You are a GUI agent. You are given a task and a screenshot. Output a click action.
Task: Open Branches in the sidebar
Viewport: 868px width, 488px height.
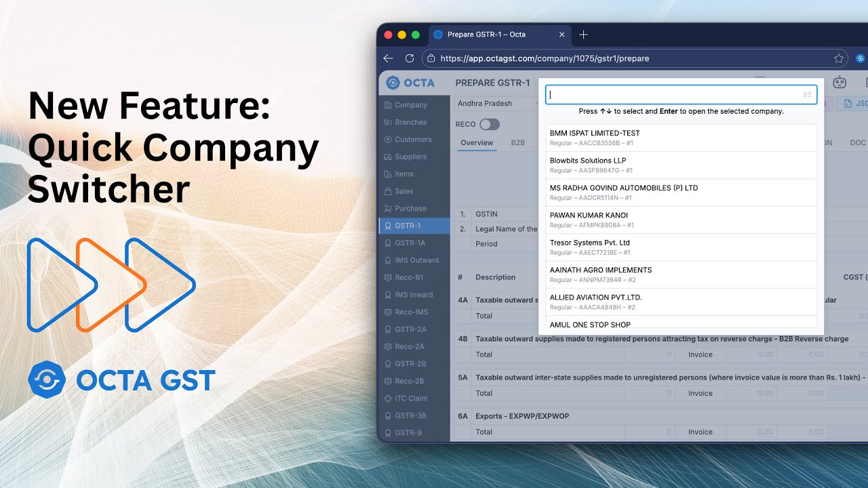(x=414, y=122)
